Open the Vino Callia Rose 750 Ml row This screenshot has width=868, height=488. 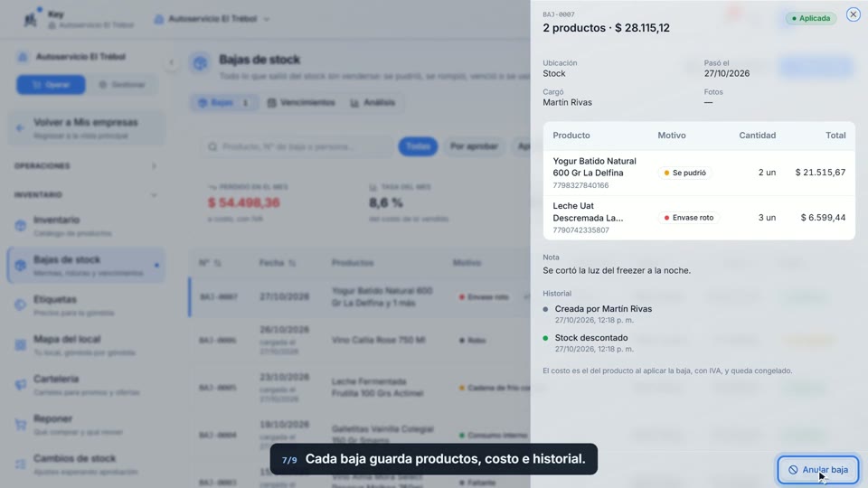pos(360,341)
